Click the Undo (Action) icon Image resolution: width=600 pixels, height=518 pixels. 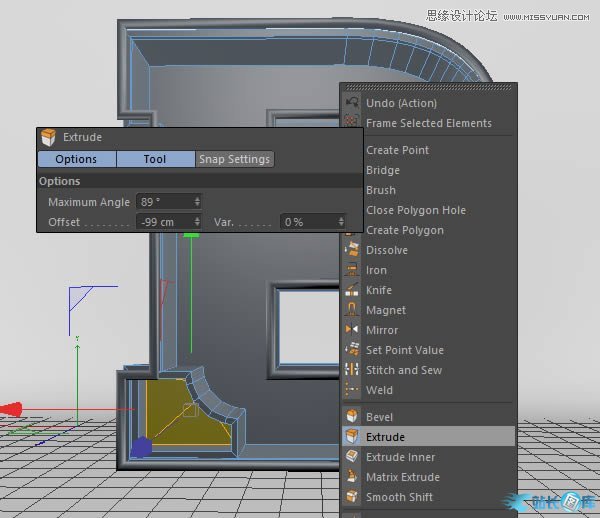pos(352,103)
